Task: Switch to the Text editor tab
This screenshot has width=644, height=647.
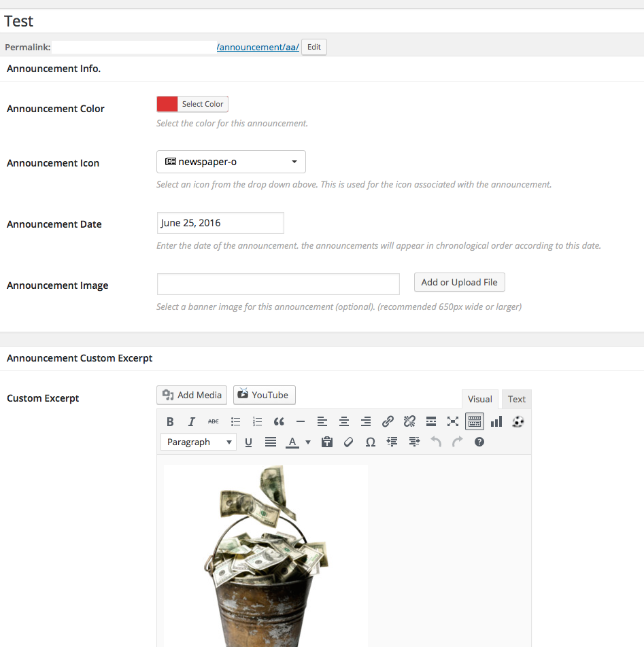Action: 516,400
